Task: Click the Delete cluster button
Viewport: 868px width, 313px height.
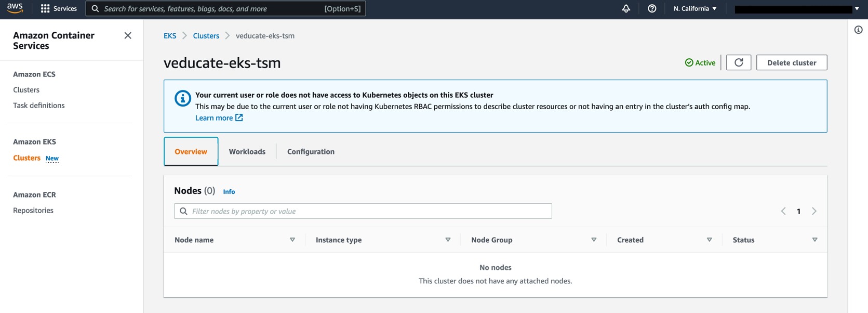Action: [792, 62]
